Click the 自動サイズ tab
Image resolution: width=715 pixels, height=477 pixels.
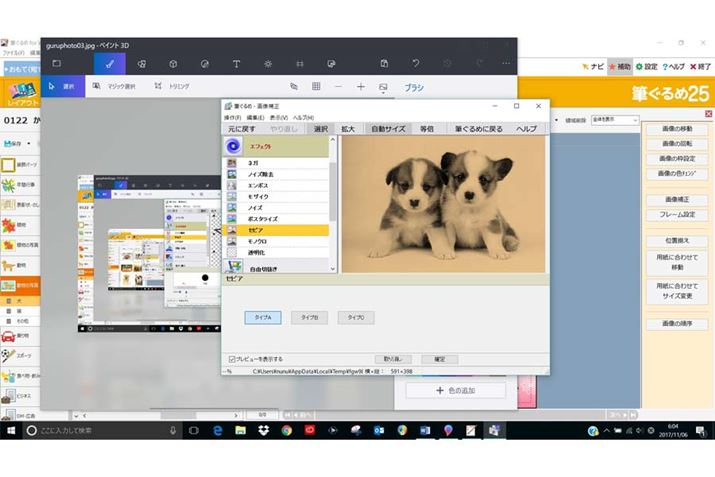point(388,129)
